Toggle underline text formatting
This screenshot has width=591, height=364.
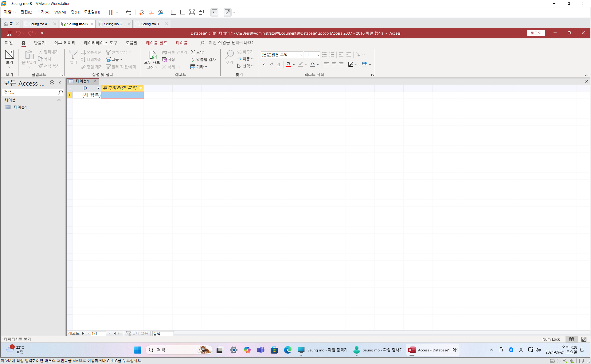[279, 64]
